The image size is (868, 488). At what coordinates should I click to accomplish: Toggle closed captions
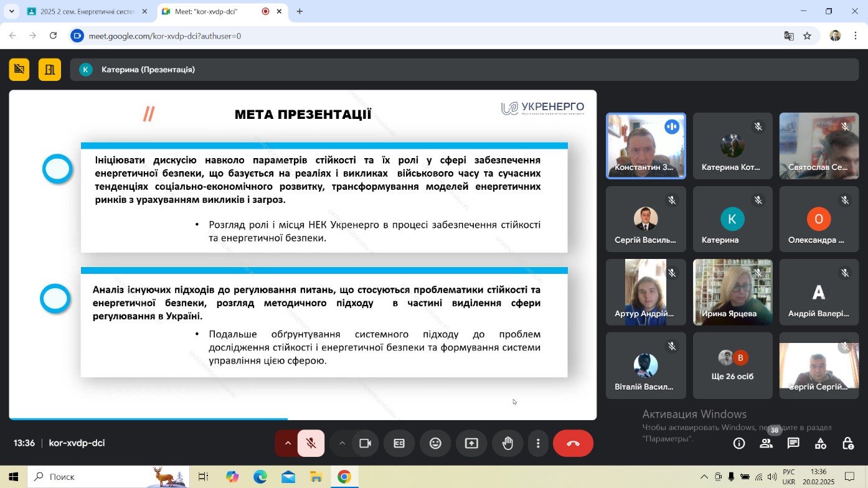coord(399,443)
